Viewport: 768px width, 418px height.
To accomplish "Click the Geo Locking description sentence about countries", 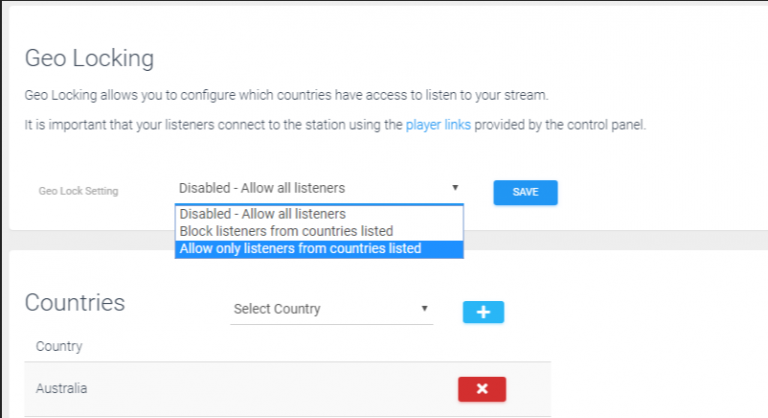I will [x=286, y=95].
